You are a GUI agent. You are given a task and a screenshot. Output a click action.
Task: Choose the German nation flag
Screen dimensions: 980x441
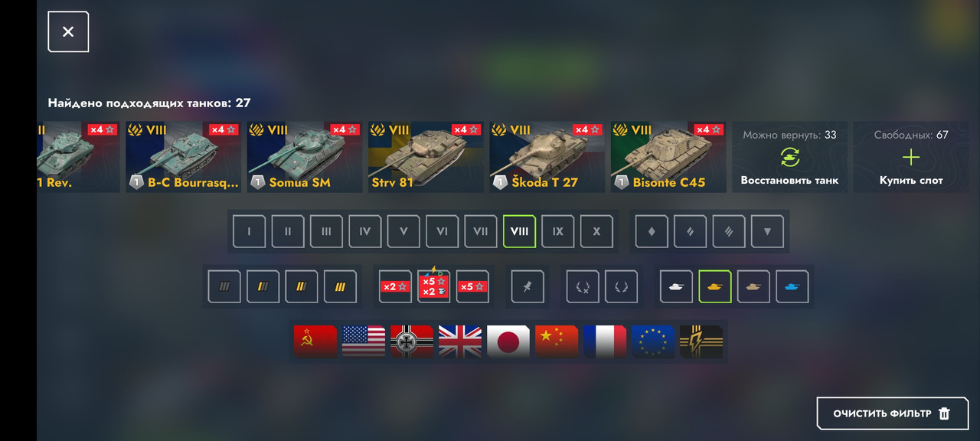412,341
